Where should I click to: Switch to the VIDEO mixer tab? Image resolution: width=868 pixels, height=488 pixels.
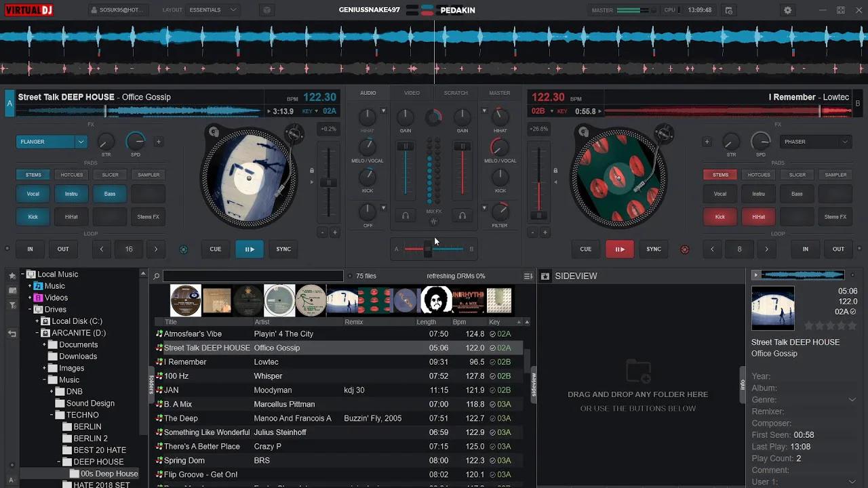[412, 93]
